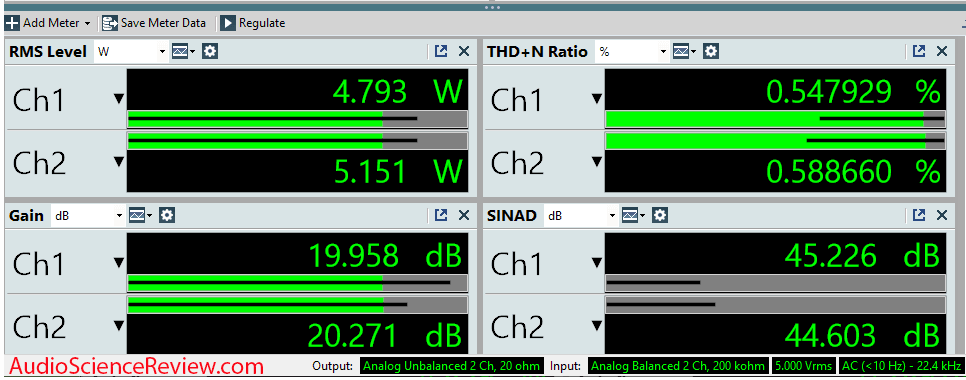The width and height of the screenshot is (966, 380).
Task: Click the 0.588660 % reading
Action: 853,171
